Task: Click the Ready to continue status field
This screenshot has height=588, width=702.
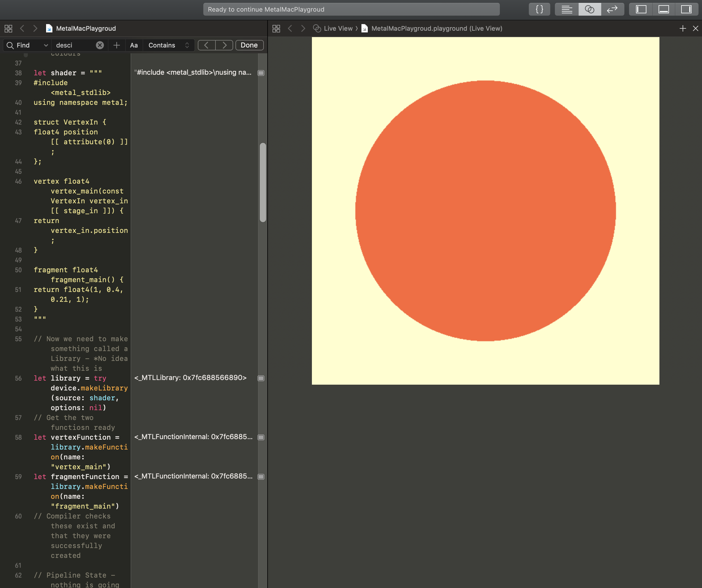Action: (x=351, y=9)
